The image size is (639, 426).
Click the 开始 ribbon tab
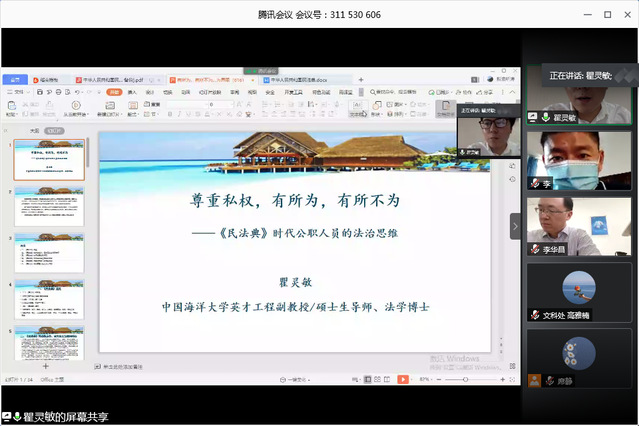coord(115,91)
